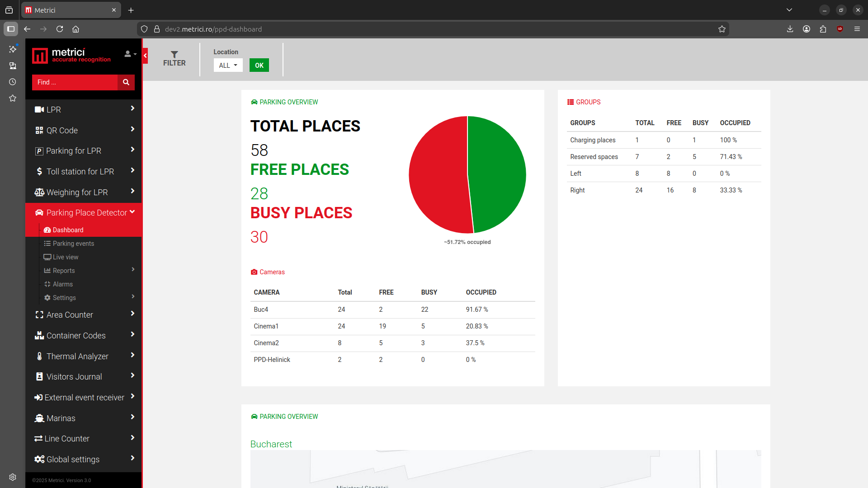Click the Line Counter arrows icon
Screen dimensions: 868x488
click(38, 439)
